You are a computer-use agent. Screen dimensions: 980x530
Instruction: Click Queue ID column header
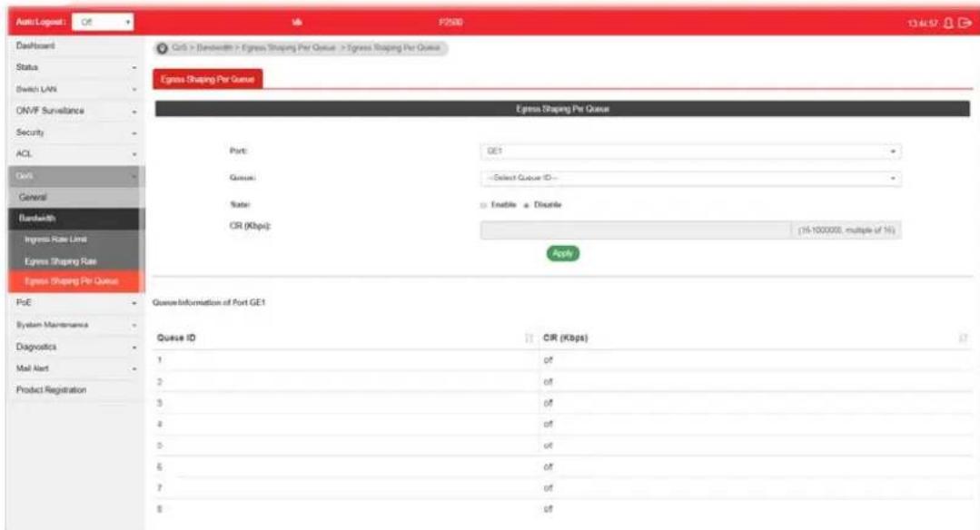176,338
